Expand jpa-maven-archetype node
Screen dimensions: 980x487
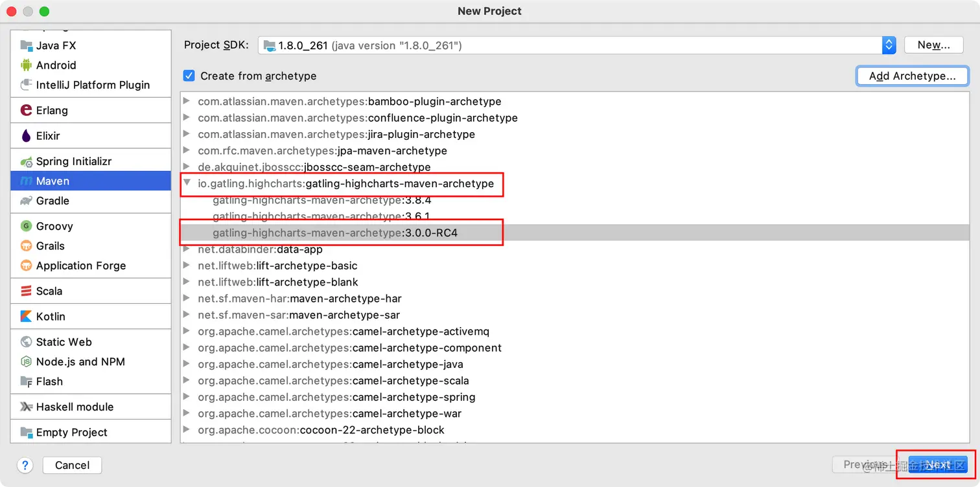click(x=187, y=150)
